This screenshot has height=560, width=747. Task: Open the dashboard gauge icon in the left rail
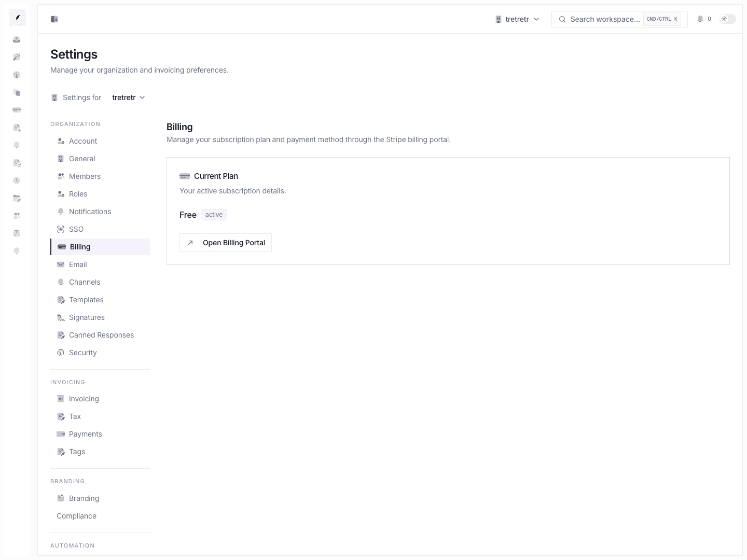(x=17, y=75)
